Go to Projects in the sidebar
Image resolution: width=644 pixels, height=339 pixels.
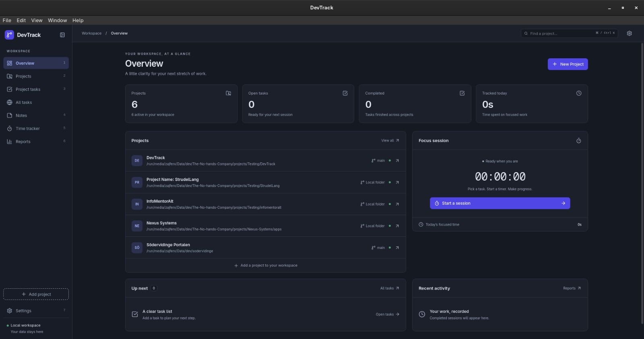[x=36, y=76]
